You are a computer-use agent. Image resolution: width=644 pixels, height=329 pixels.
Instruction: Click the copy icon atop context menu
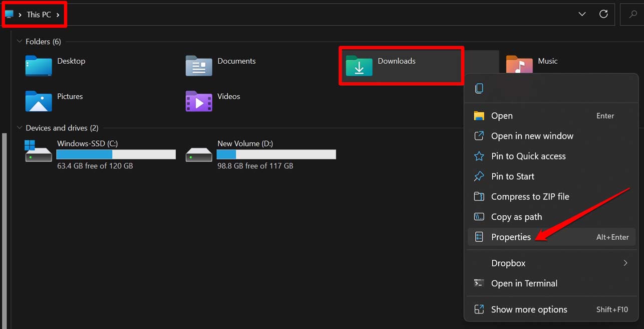(479, 88)
